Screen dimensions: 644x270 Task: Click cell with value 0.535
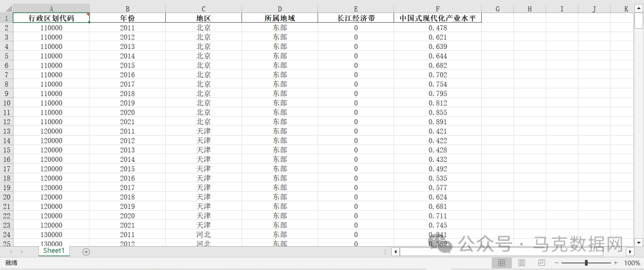[x=438, y=178]
